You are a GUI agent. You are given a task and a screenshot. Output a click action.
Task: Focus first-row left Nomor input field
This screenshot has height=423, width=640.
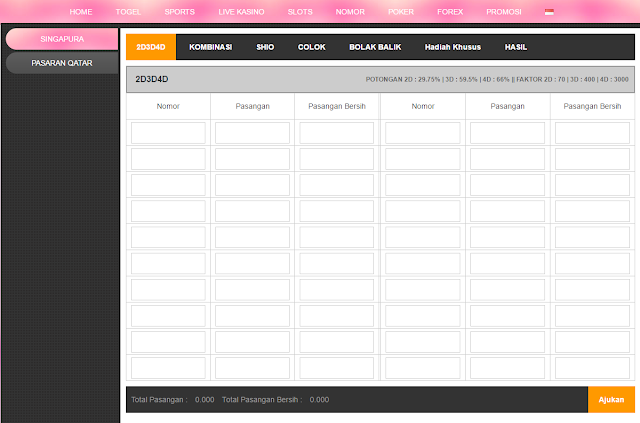[168, 133]
